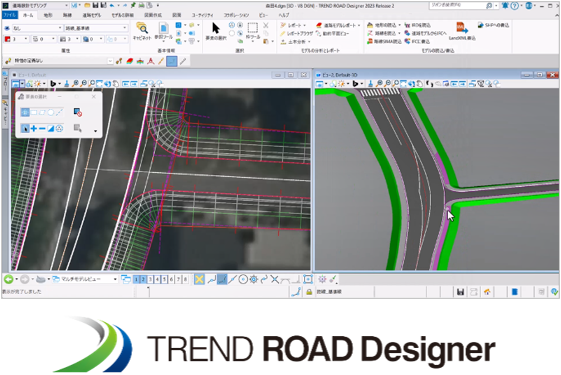Open the ファイル (File) backstage tab
The image size is (561, 375).
tap(9, 15)
